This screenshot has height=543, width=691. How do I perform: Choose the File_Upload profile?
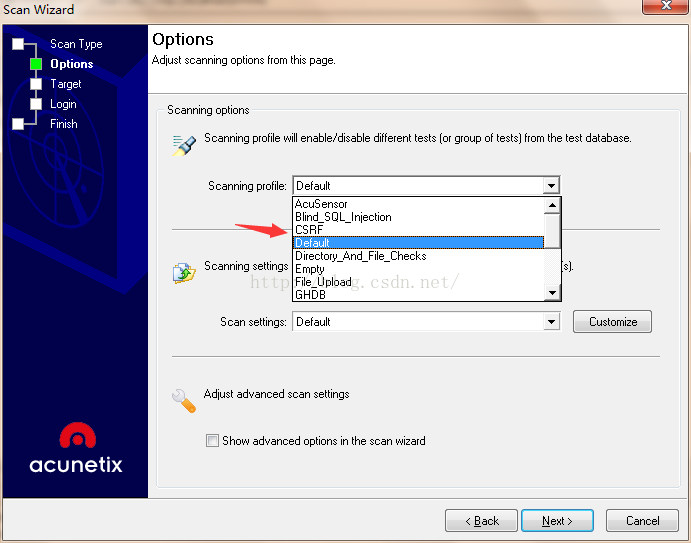[419, 282]
